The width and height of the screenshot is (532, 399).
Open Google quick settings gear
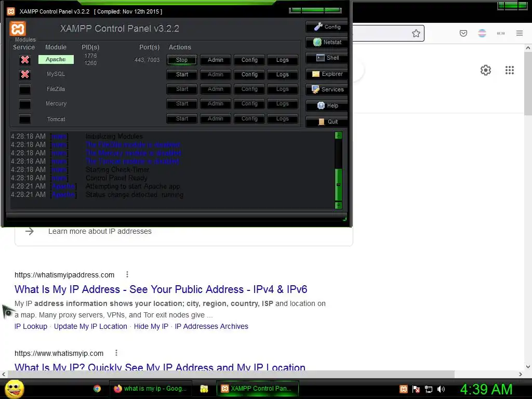point(486,70)
